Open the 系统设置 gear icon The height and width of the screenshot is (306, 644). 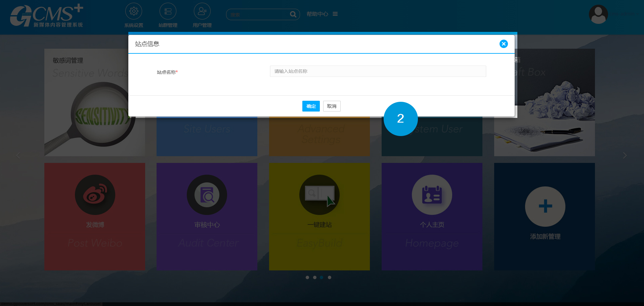(134, 11)
